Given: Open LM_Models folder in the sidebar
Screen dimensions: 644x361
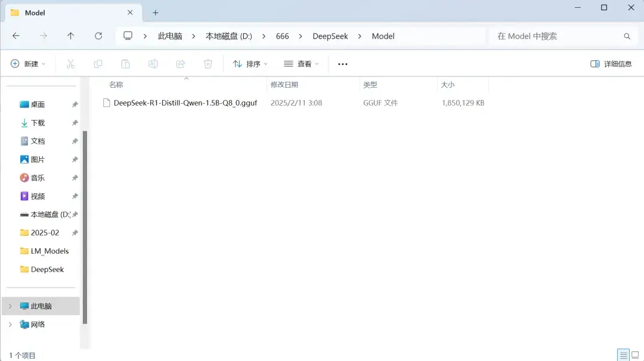Looking at the screenshot, I should [x=49, y=251].
